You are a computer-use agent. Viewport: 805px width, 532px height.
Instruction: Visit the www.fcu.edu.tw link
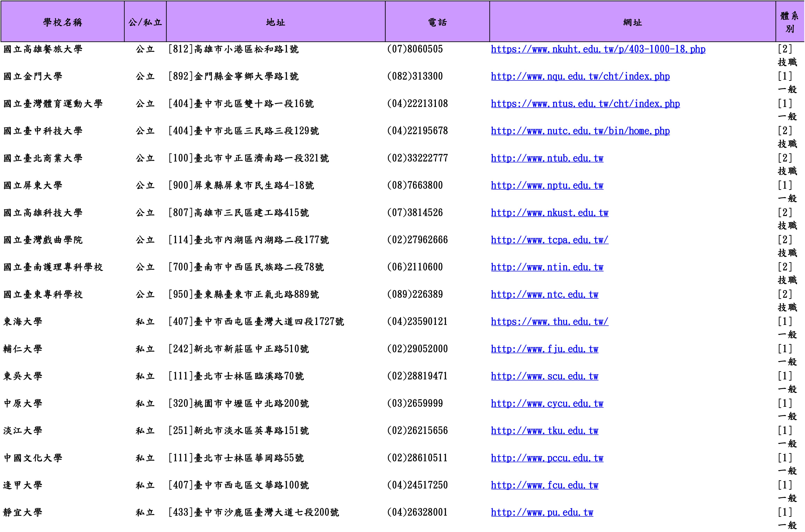pos(544,485)
